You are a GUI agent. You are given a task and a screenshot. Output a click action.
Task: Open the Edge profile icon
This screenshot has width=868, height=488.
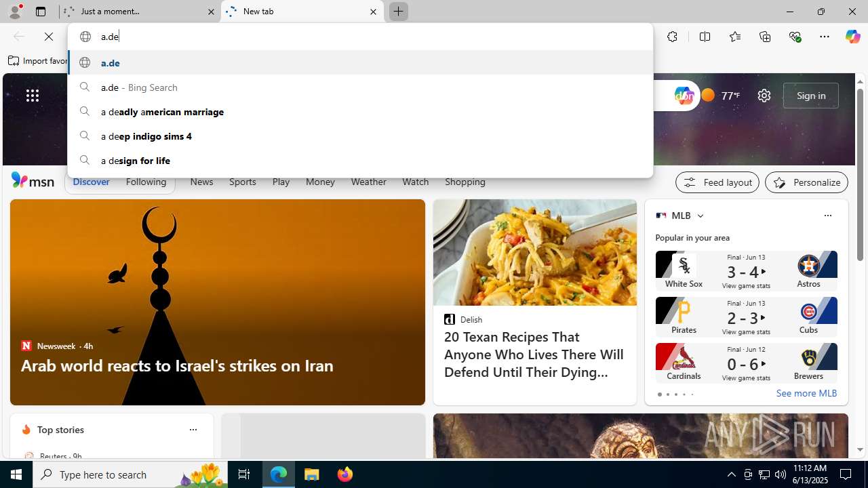pyautogui.click(x=15, y=12)
